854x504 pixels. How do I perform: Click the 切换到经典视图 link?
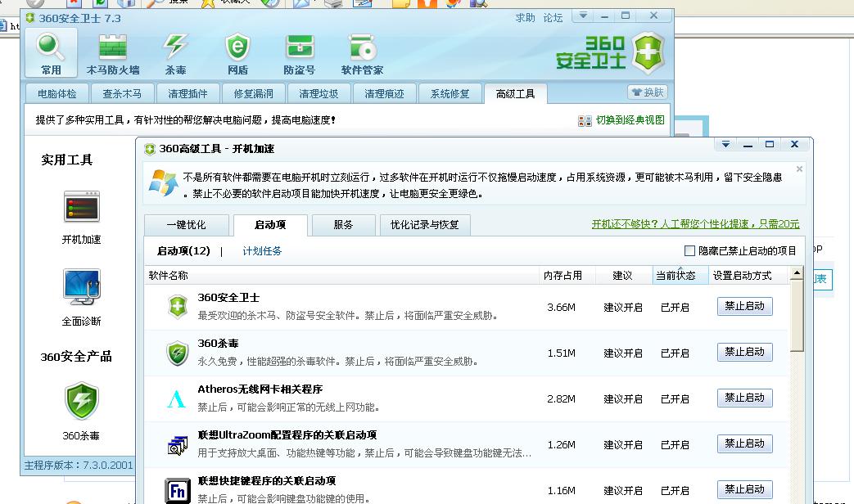[x=630, y=119]
